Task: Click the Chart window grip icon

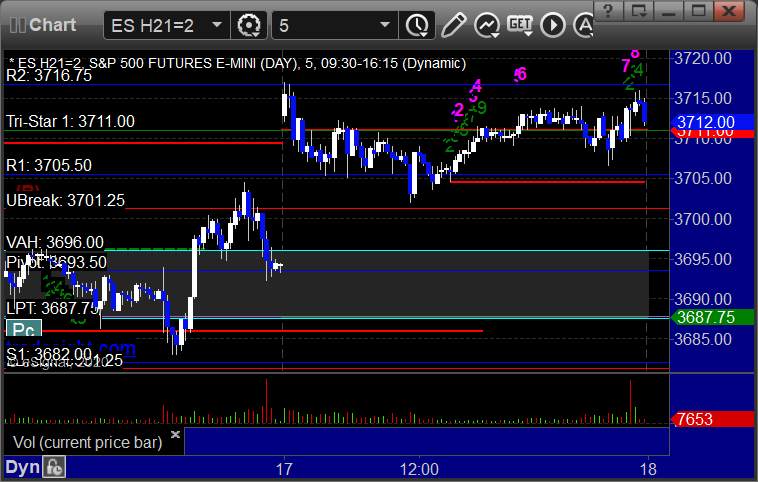Action: coord(18,25)
